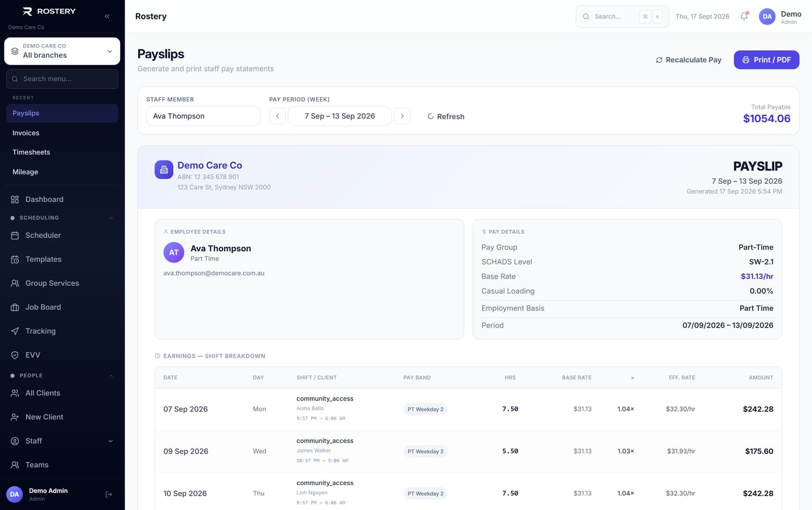
Task: Open Mileage from recent list
Action: pos(62,172)
